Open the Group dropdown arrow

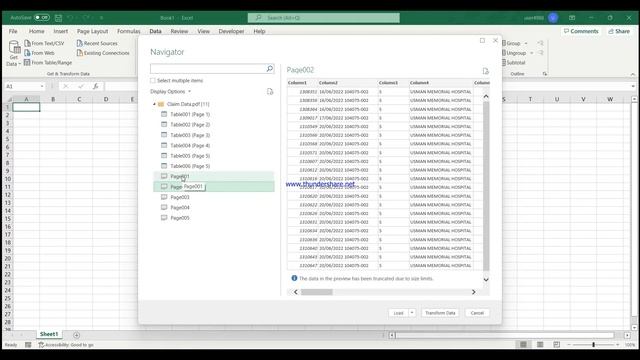point(526,43)
